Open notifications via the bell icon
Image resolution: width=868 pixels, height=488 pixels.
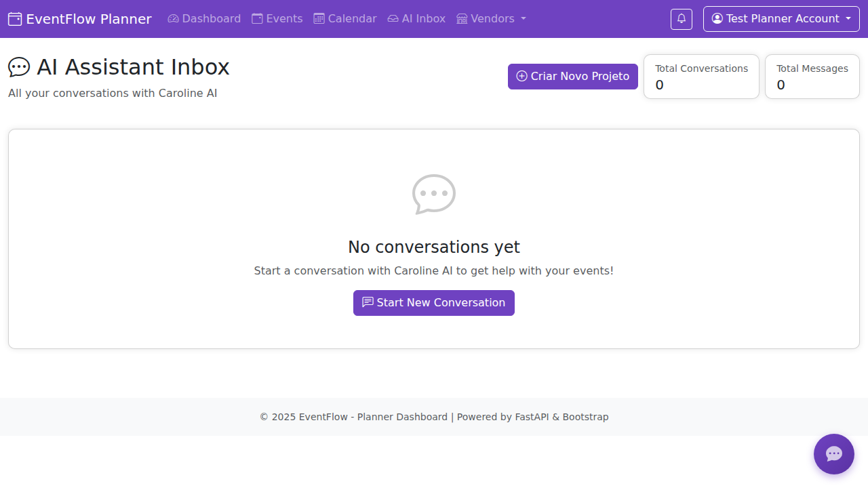coord(682,19)
